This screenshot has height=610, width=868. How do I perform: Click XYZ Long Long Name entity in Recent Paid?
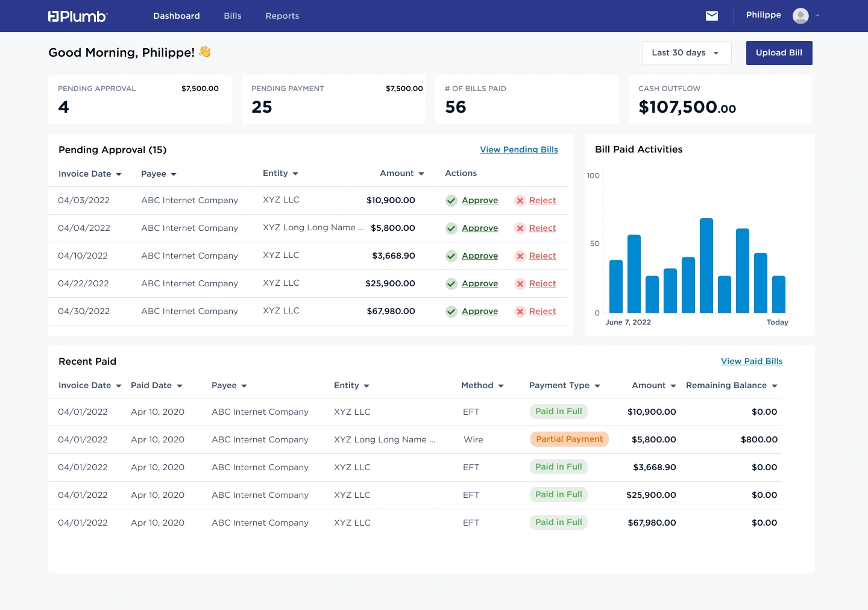(385, 440)
